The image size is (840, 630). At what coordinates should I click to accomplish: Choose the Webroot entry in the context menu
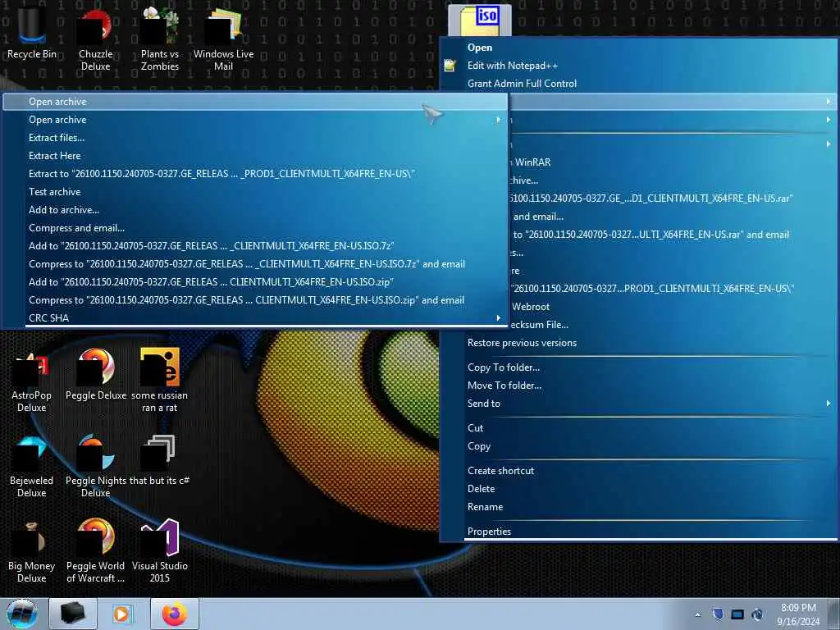point(672,307)
